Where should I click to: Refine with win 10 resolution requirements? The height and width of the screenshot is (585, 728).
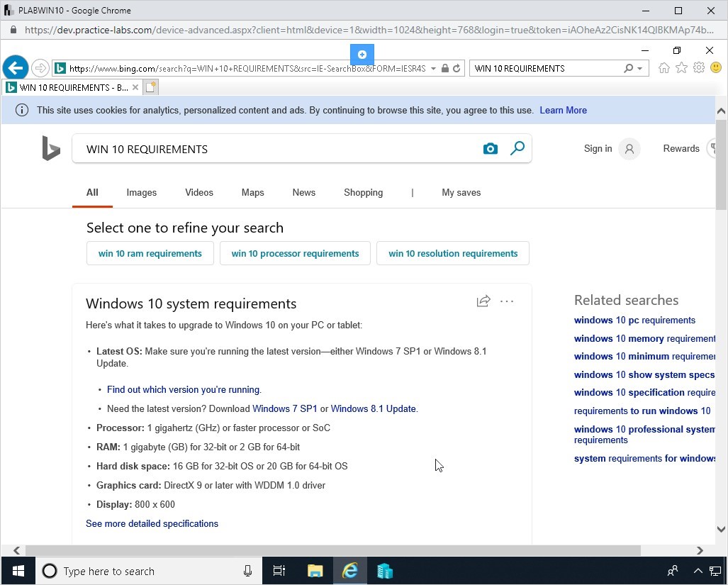[x=453, y=253]
